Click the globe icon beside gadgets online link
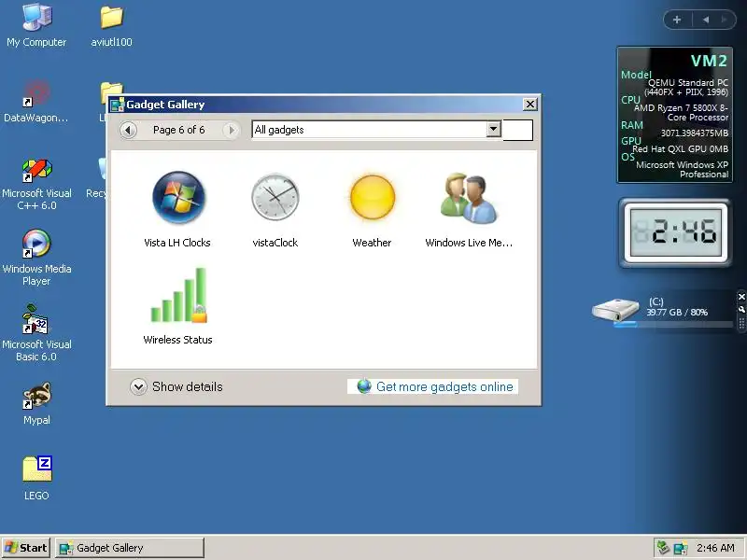The width and height of the screenshot is (747, 560). tap(364, 386)
